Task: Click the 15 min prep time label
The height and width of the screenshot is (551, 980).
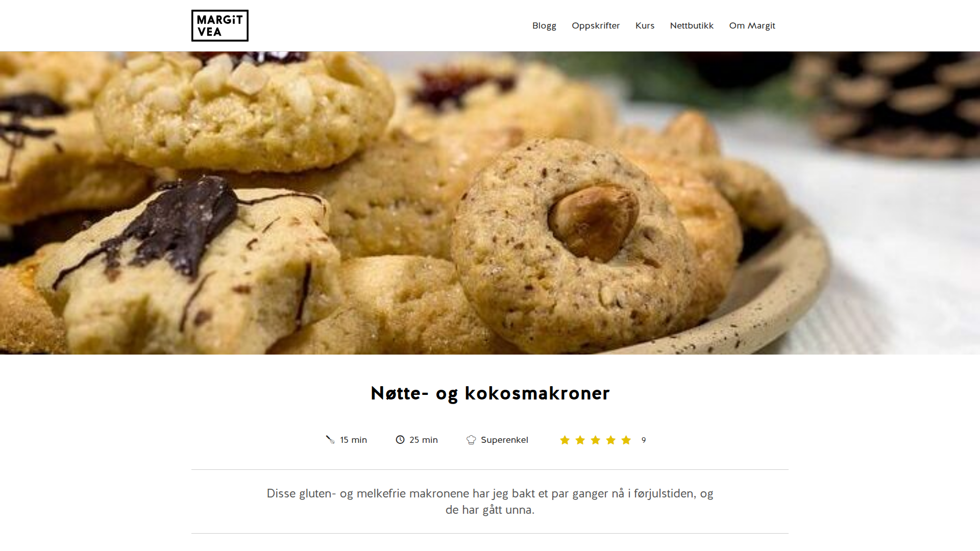Action: 353,440
